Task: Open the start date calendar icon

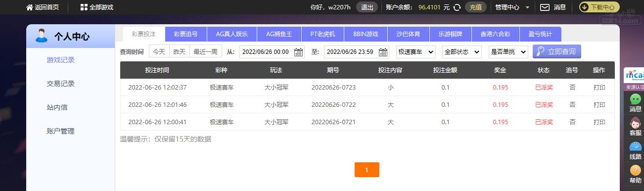Action: click(x=299, y=52)
